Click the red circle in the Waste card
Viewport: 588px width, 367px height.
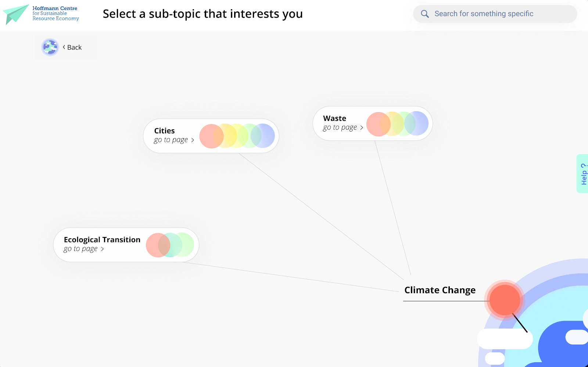click(379, 124)
